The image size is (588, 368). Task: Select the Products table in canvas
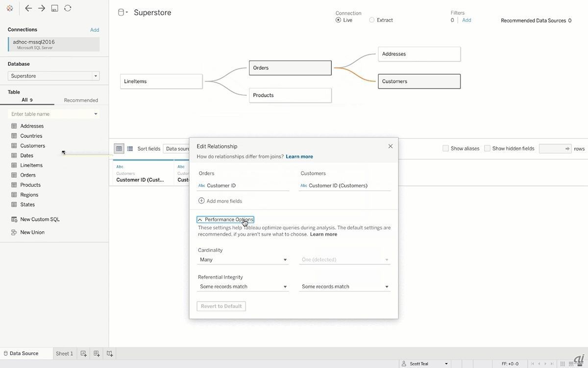tap(290, 95)
